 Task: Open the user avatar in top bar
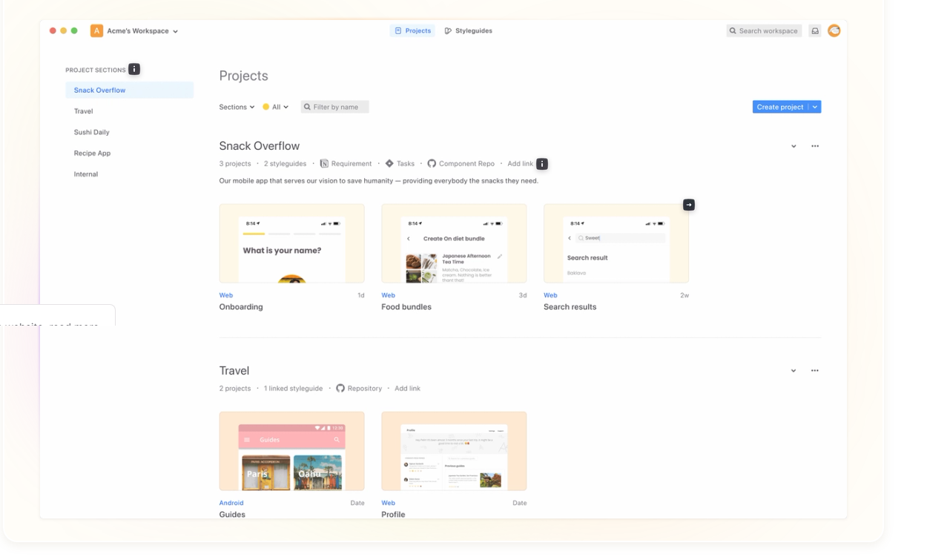(x=834, y=31)
